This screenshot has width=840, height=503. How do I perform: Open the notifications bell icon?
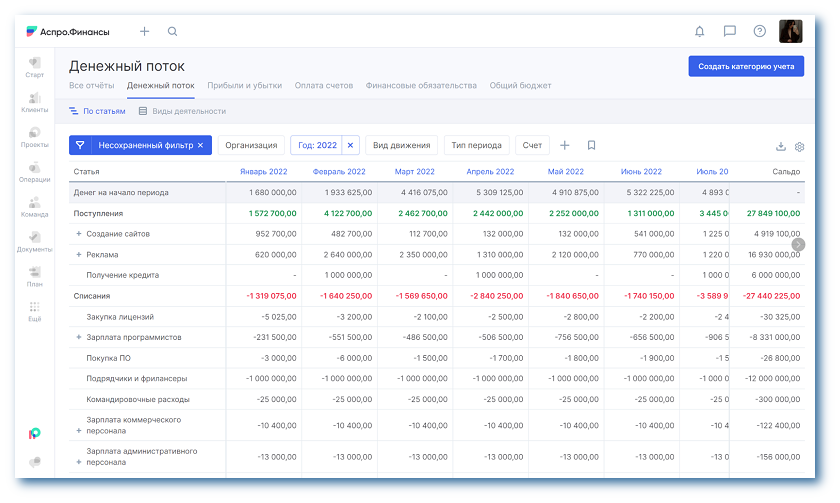pyautogui.click(x=699, y=31)
